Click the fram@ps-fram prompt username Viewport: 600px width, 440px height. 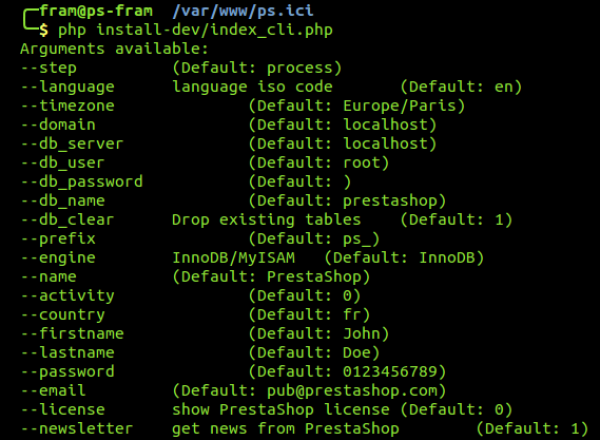tap(88, 12)
